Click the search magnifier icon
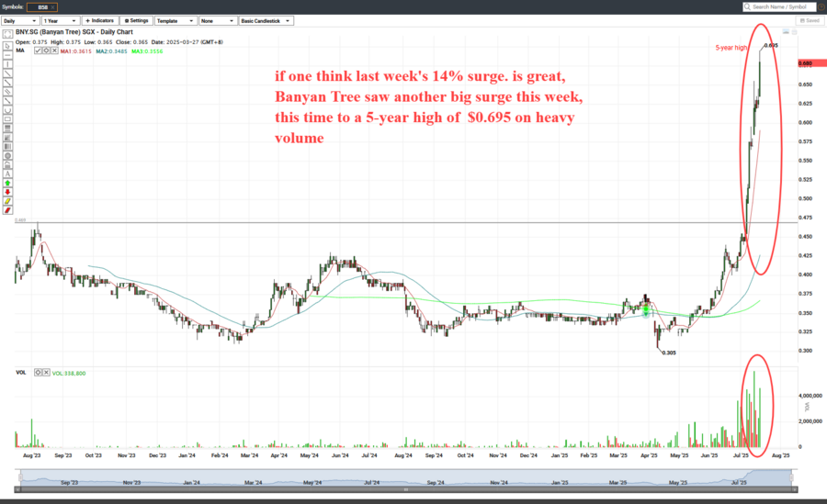Viewport: 827px width, 504px height. coord(747,6)
